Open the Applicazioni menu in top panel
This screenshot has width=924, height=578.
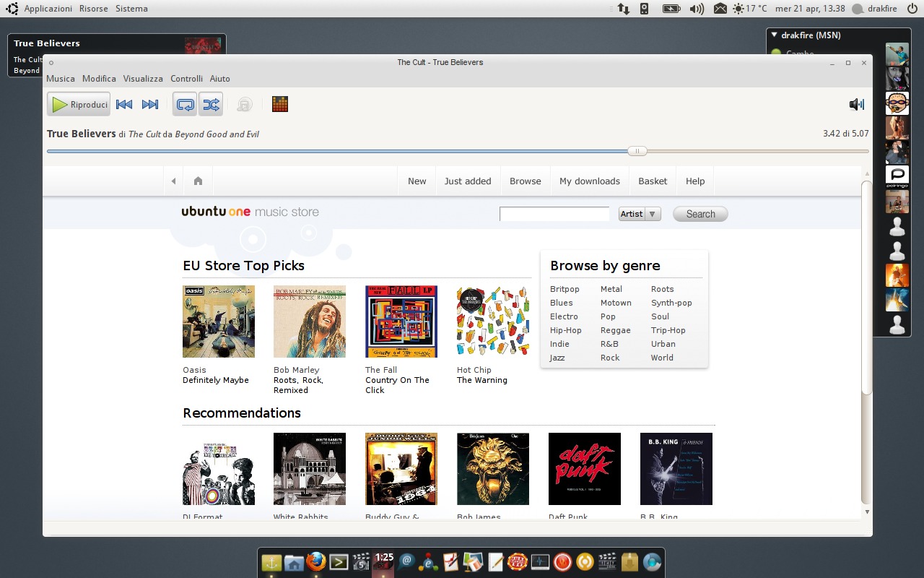pyautogui.click(x=48, y=9)
